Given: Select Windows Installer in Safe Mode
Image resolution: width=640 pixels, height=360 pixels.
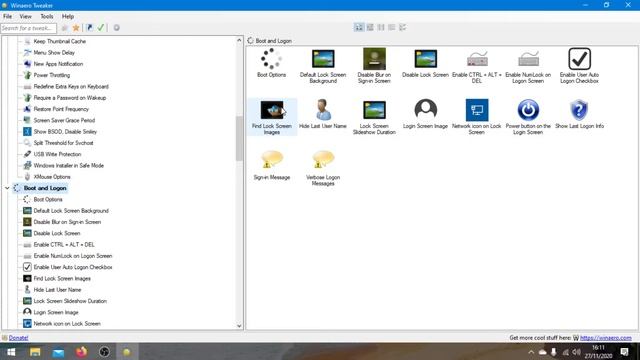Looking at the screenshot, I should (69, 166).
